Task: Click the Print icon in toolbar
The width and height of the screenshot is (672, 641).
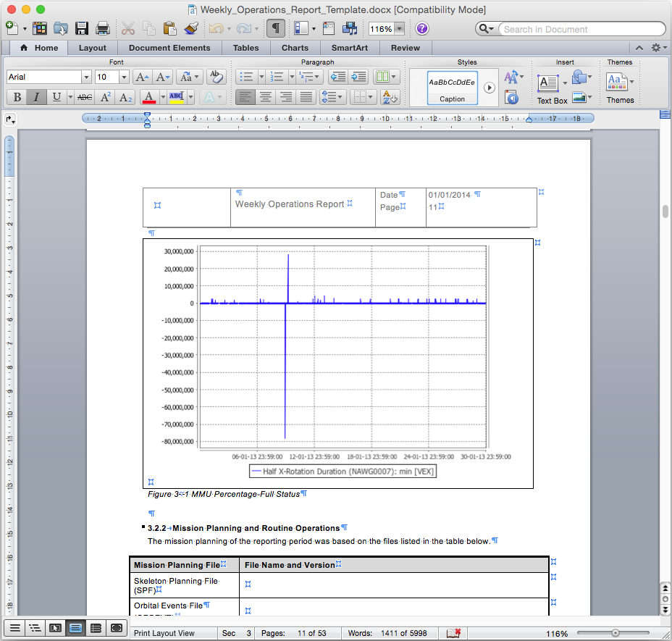Action: pos(103,29)
